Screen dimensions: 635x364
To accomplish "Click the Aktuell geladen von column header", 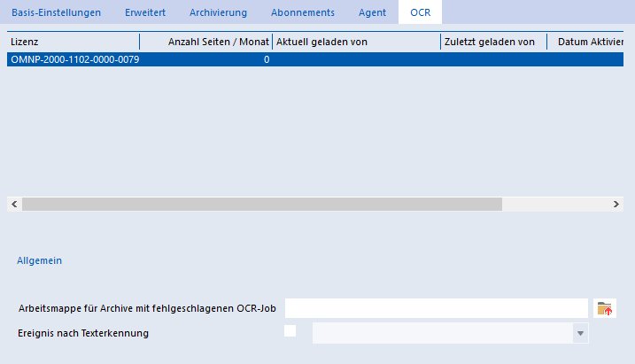I will pyautogui.click(x=356, y=42).
